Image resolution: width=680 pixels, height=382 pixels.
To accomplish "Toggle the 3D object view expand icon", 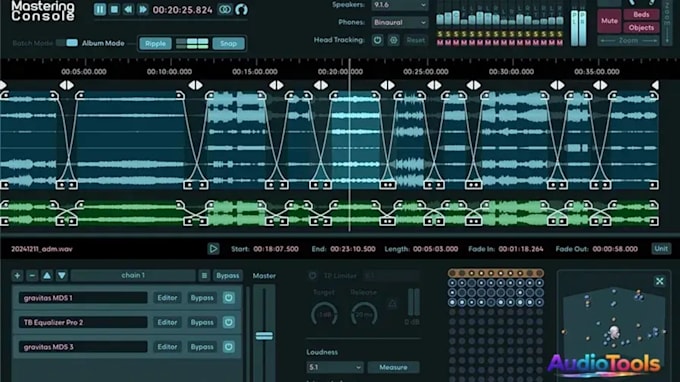I will [x=660, y=281].
